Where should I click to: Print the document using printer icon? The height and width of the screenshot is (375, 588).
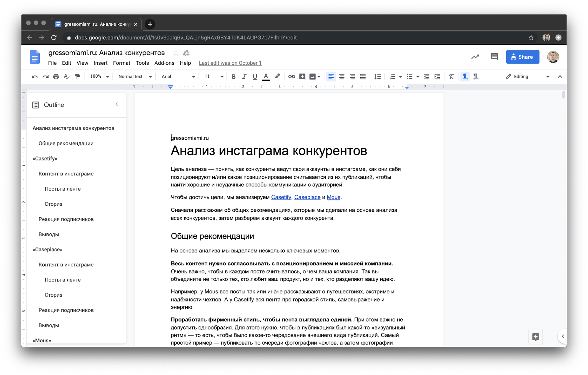[56, 77]
